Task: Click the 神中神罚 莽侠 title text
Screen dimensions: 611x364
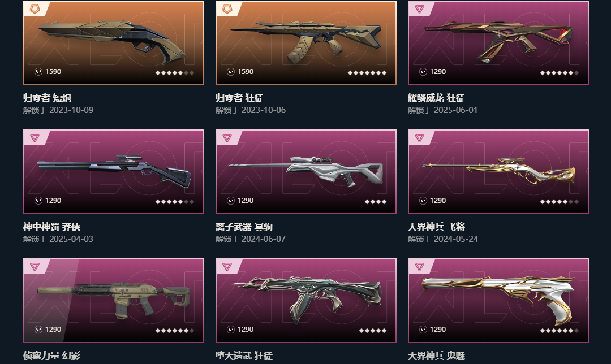Action: tap(51, 227)
